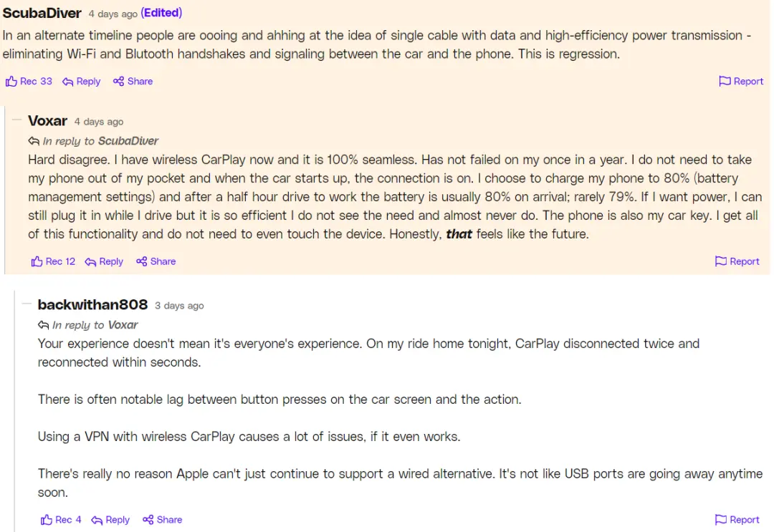Share ScubaDiver's comment
The image size is (774, 532).
(x=133, y=82)
